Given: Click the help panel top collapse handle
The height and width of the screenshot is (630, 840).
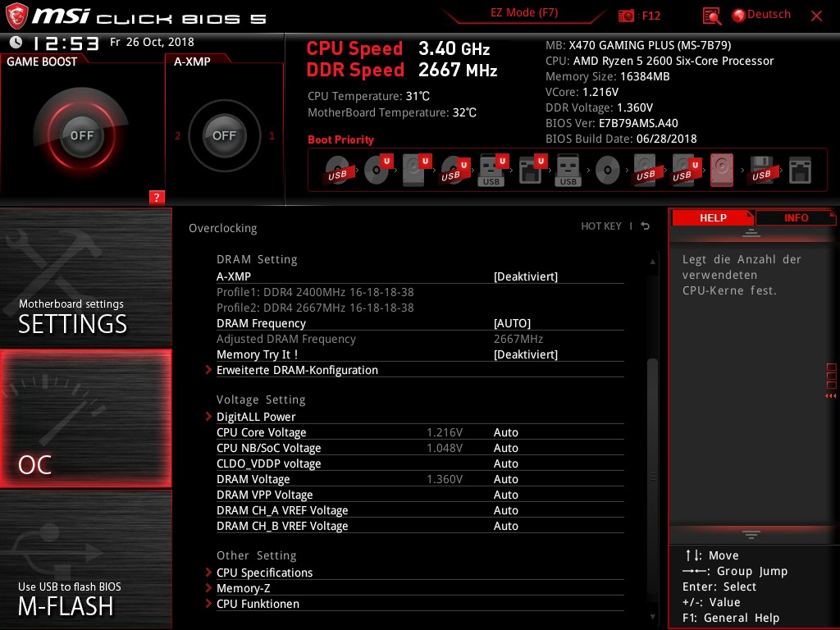Looking at the screenshot, I should [x=751, y=233].
